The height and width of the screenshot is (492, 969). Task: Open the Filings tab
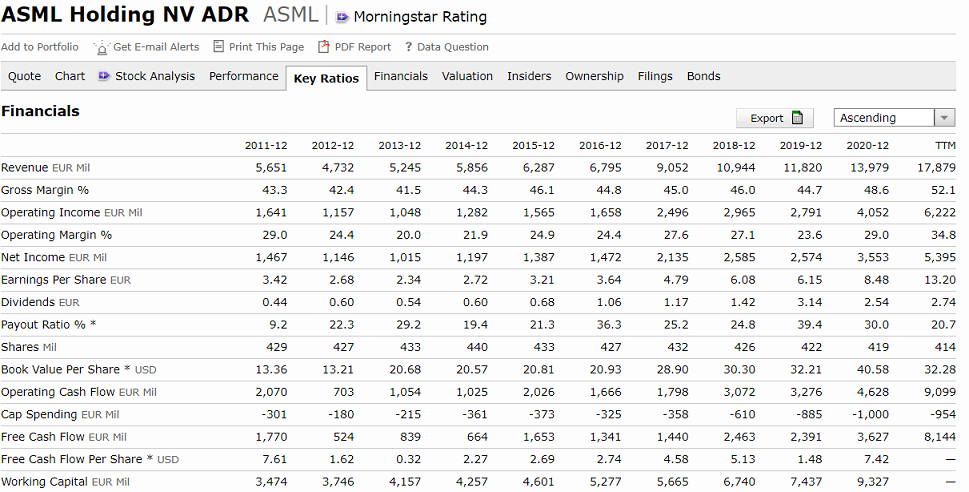tap(655, 77)
